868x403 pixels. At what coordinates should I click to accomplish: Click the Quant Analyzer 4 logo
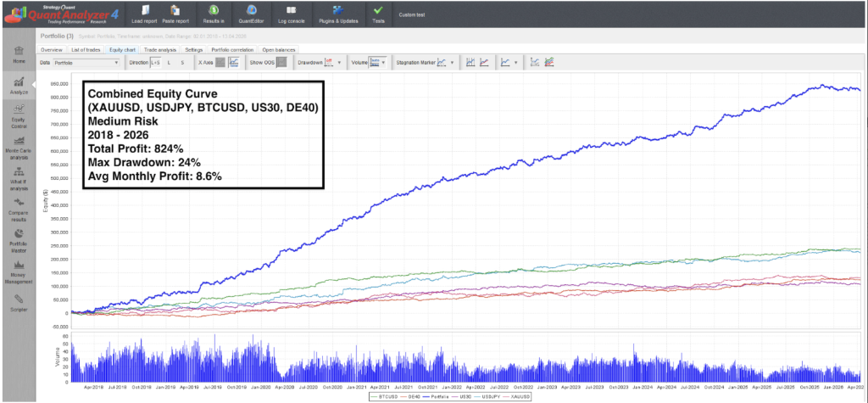(61, 14)
